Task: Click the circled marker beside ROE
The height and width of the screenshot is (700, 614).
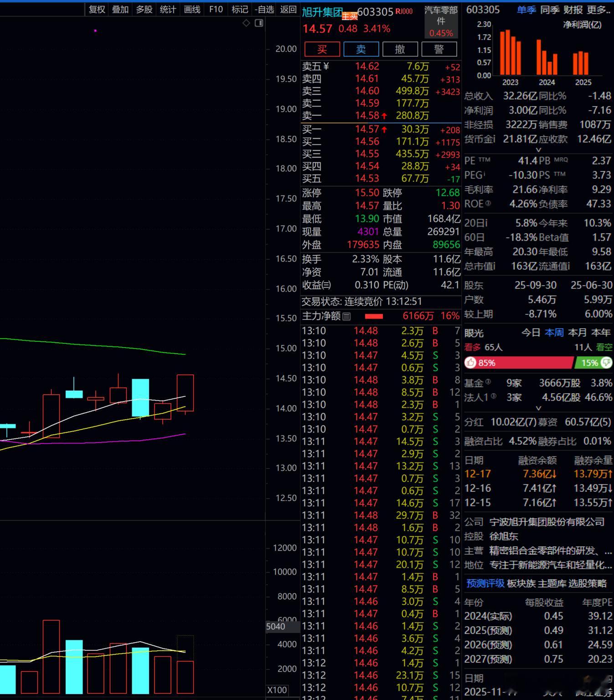Action: coord(488,203)
